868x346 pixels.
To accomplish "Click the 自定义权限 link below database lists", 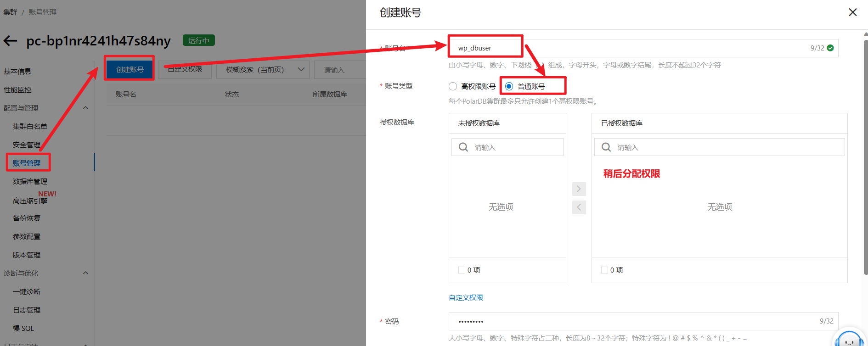I will 466,297.
